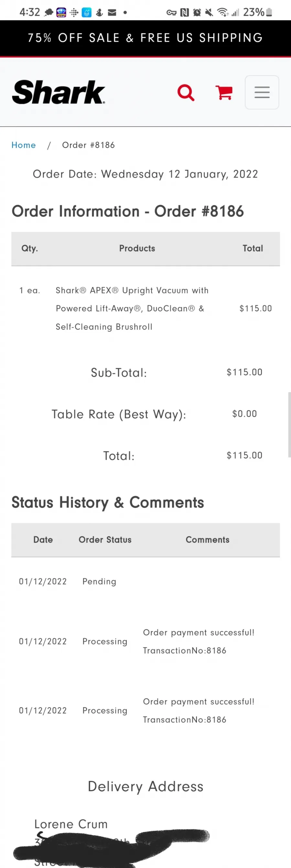
Task: Tap the Order #8186 breadcrumb text
Action: point(89,145)
